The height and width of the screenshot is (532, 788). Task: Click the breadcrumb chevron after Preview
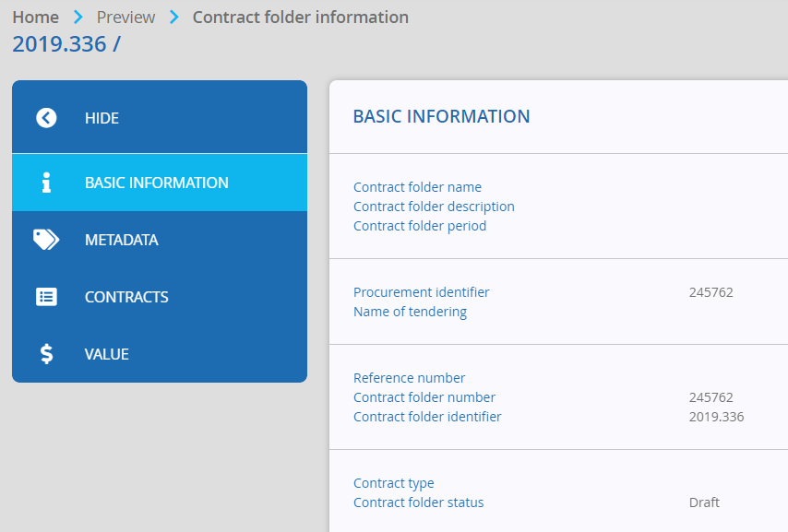(173, 18)
